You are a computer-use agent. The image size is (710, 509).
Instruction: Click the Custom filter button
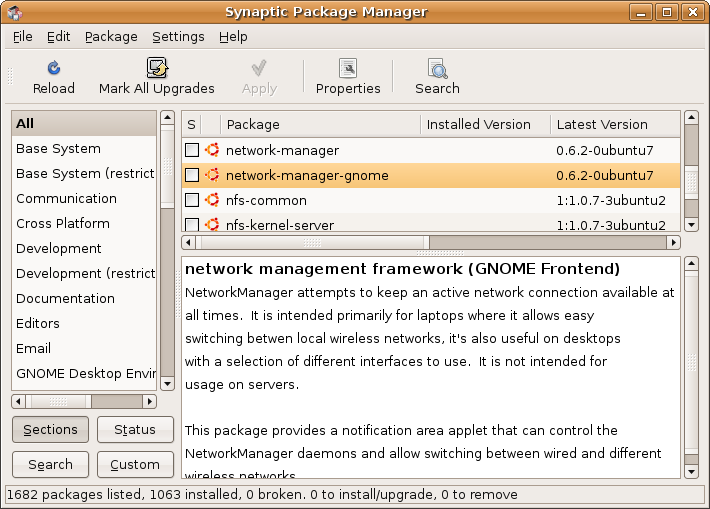[135, 464]
